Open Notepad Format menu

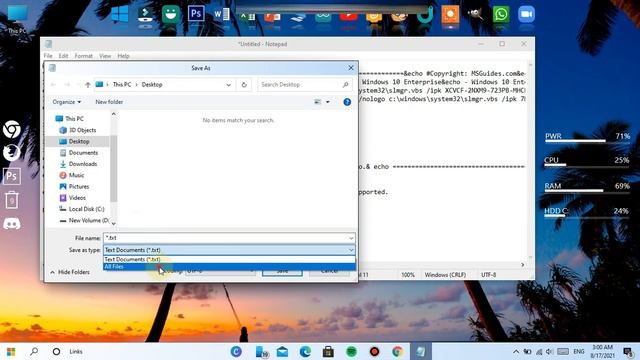point(84,56)
